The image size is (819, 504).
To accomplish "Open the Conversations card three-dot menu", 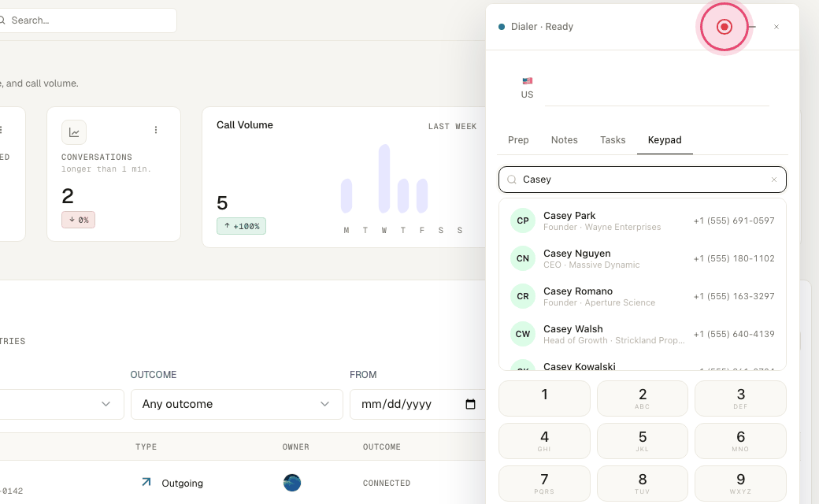I will pyautogui.click(x=156, y=130).
